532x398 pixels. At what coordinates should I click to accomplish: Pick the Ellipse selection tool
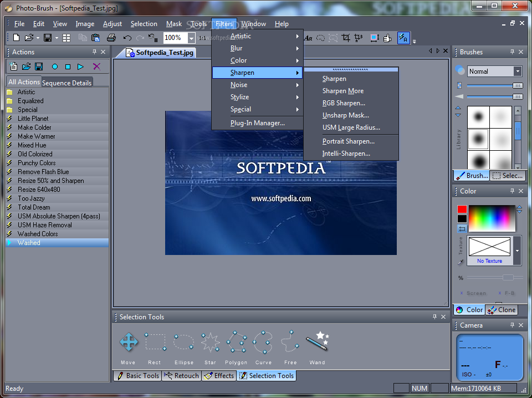183,343
